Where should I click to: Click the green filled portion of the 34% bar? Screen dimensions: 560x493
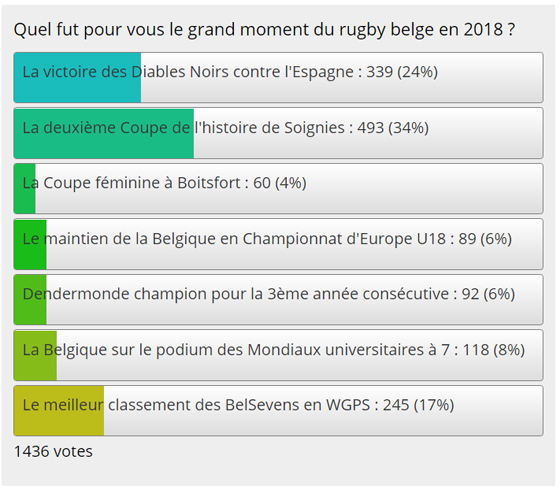[x=104, y=133]
